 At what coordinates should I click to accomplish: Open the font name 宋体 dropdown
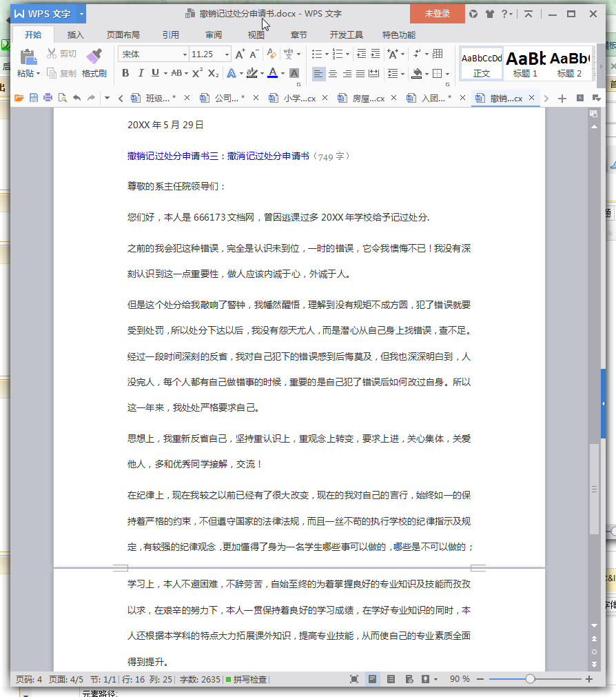185,54
